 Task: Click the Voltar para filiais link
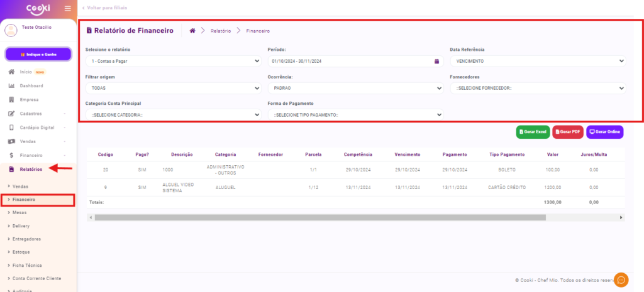point(104,8)
